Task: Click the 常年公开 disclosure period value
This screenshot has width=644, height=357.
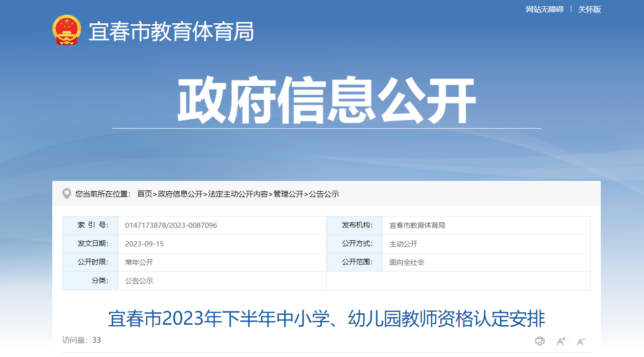Action: point(139,262)
